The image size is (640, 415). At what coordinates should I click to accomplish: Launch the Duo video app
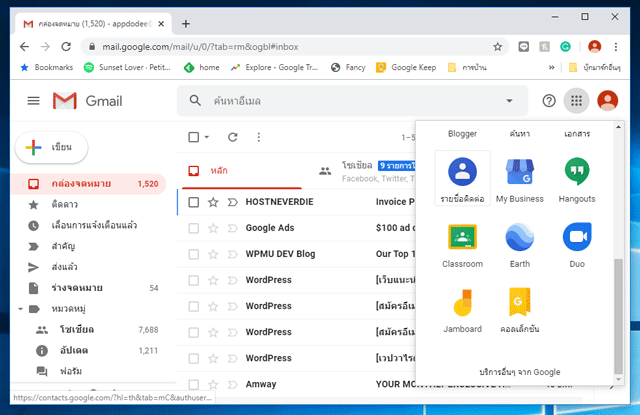(577, 244)
